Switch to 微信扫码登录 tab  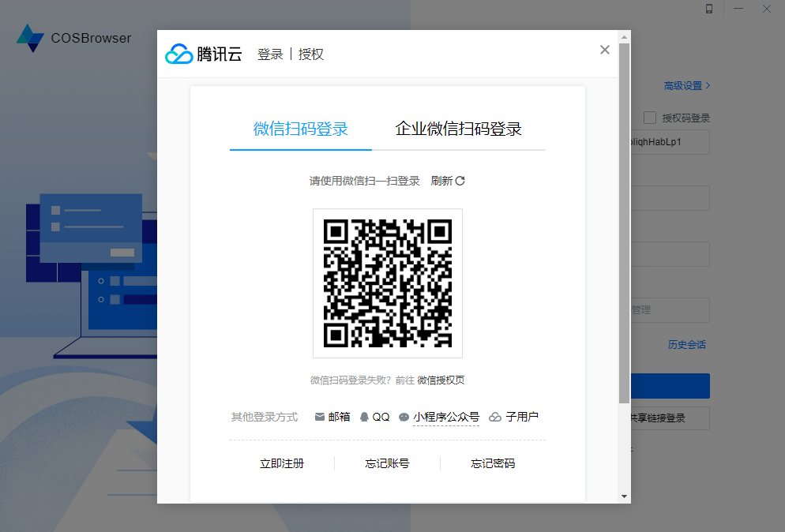(x=300, y=129)
